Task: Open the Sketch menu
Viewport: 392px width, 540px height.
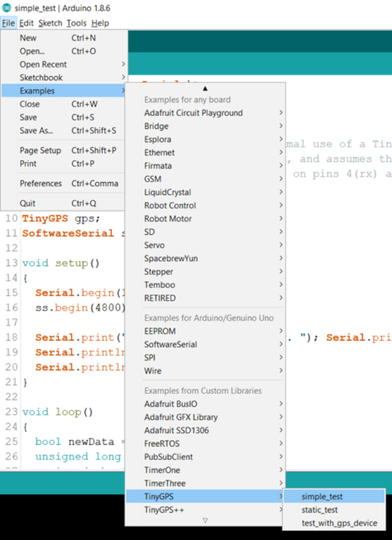Action: coord(50,23)
